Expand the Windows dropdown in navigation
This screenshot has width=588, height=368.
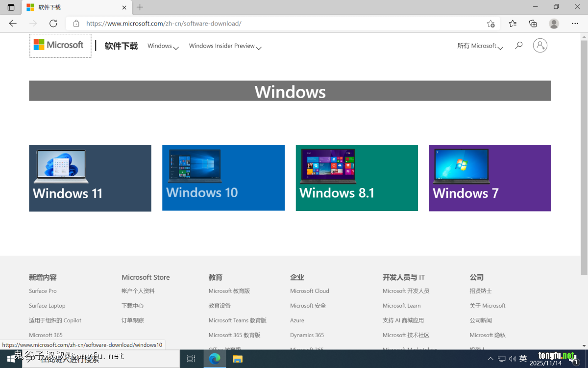point(163,46)
